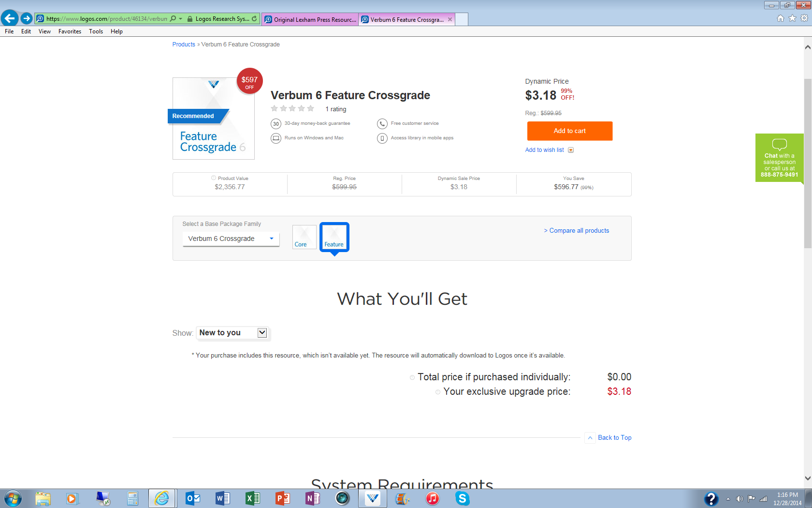The height and width of the screenshot is (508, 812).
Task: Close the Verbum 6 Feature Crossgrade tab
Action: tap(450, 19)
